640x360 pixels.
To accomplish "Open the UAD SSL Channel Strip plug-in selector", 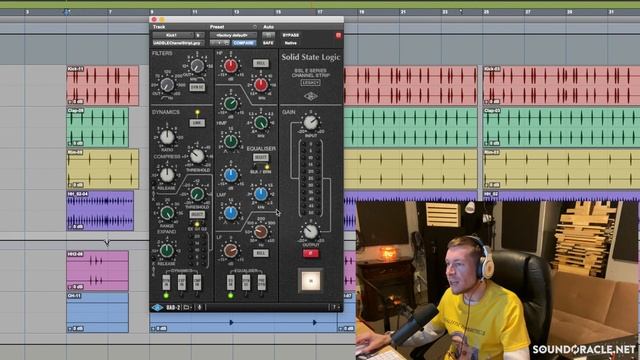I will 178,43.
